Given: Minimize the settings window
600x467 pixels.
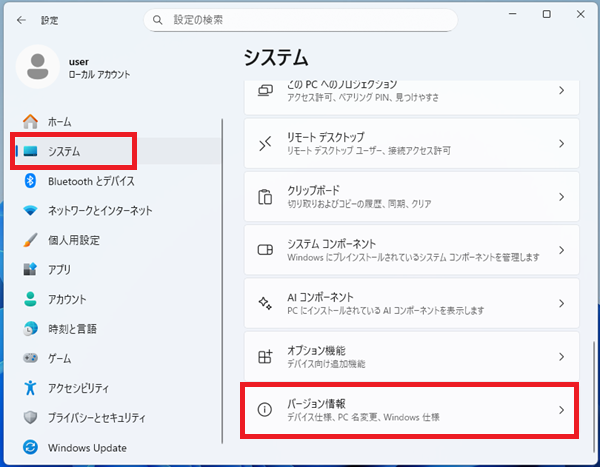Looking at the screenshot, I should click(x=512, y=14).
